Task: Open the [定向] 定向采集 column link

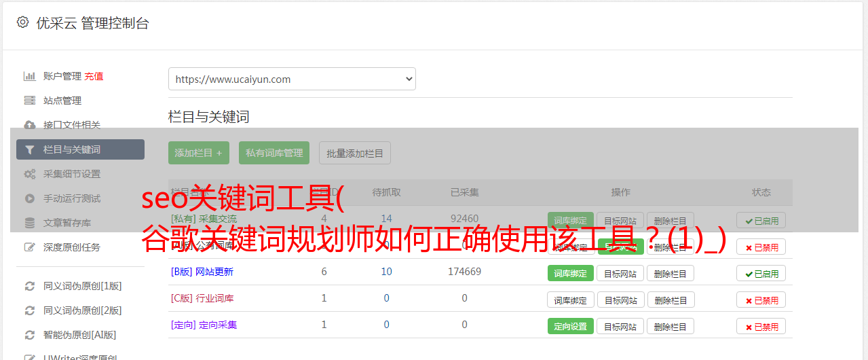Action: click(x=204, y=325)
